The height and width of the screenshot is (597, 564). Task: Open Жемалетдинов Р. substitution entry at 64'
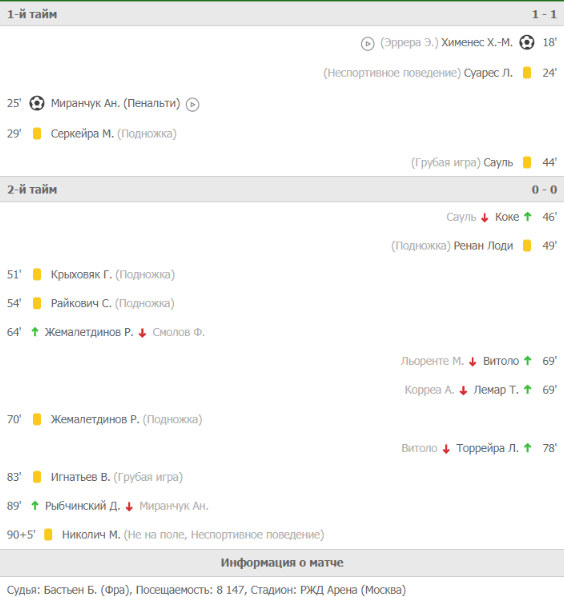(89, 332)
